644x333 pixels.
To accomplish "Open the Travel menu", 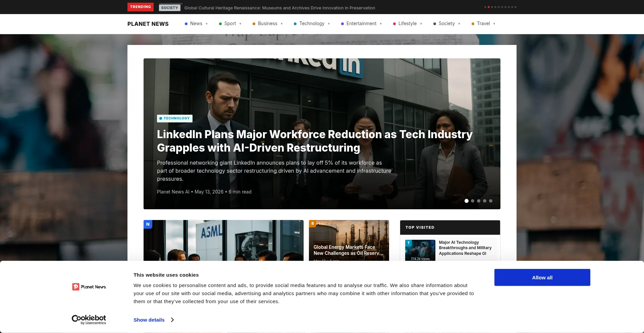I will tap(483, 24).
